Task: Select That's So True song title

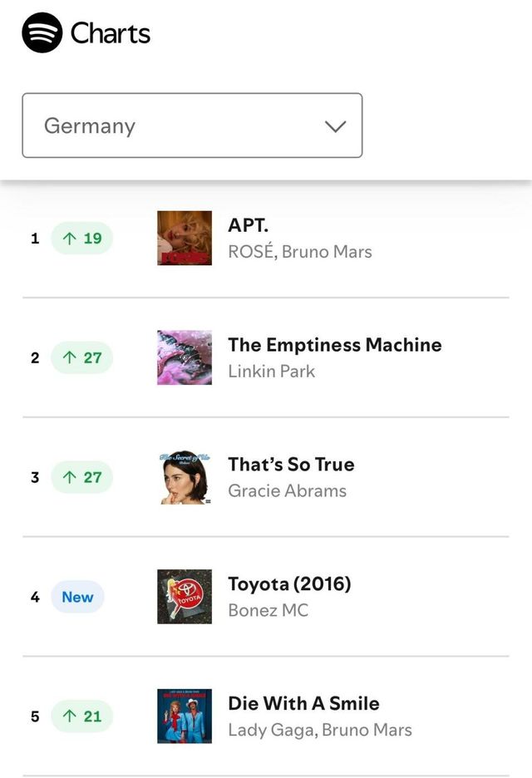Action: (291, 465)
